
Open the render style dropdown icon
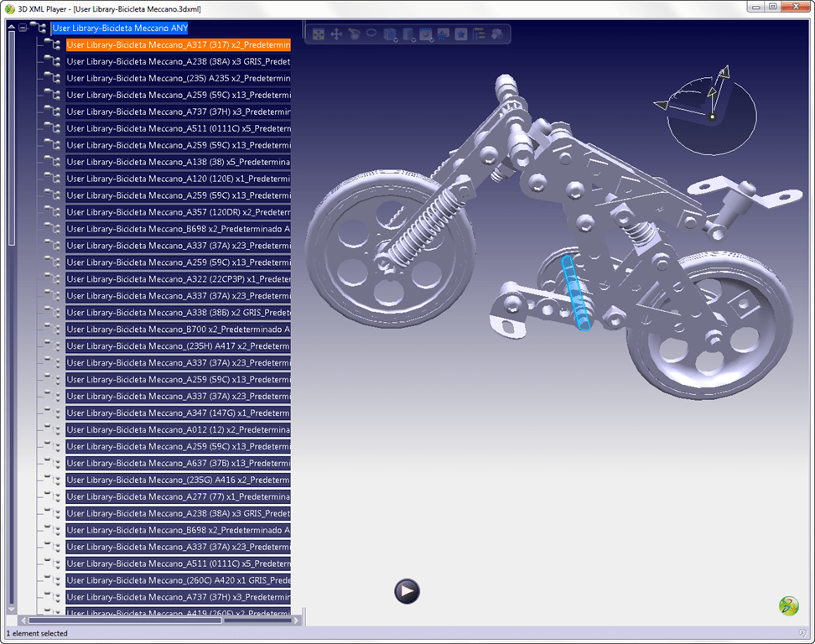click(408, 34)
